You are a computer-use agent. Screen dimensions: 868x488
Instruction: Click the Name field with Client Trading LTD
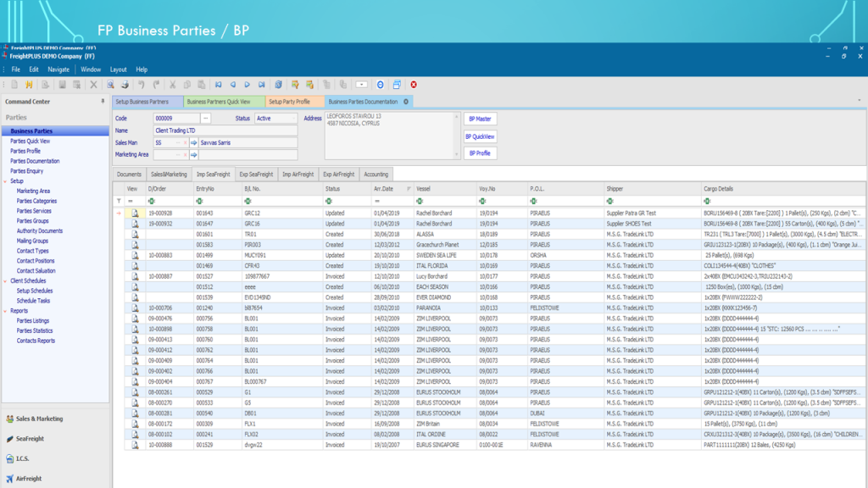[225, 130]
